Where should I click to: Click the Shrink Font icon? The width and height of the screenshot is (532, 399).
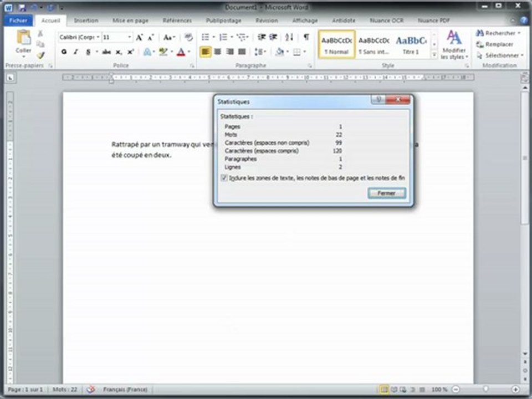[x=151, y=37]
